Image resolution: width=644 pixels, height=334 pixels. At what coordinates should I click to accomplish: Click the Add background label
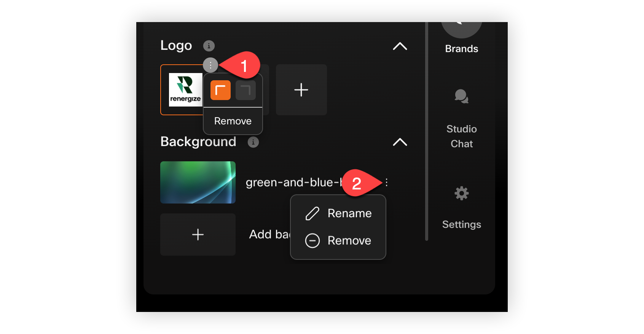click(269, 234)
